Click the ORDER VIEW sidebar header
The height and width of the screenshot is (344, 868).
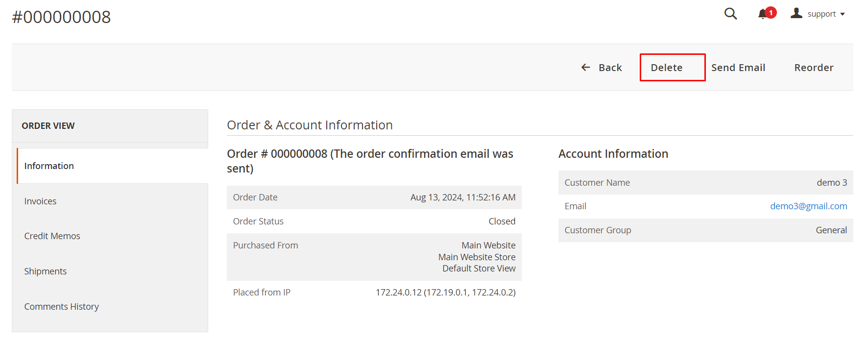(x=48, y=126)
